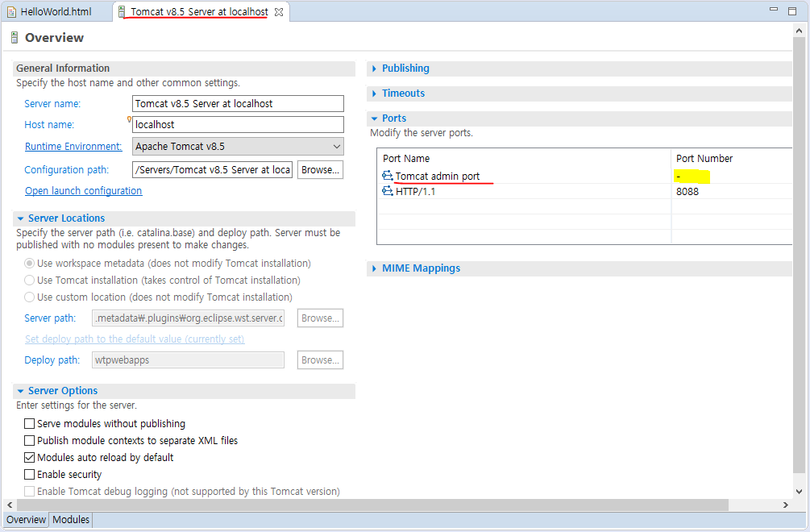This screenshot has height=532, width=810.
Task: Toggle the Enable security checkbox
Action: (x=30, y=474)
